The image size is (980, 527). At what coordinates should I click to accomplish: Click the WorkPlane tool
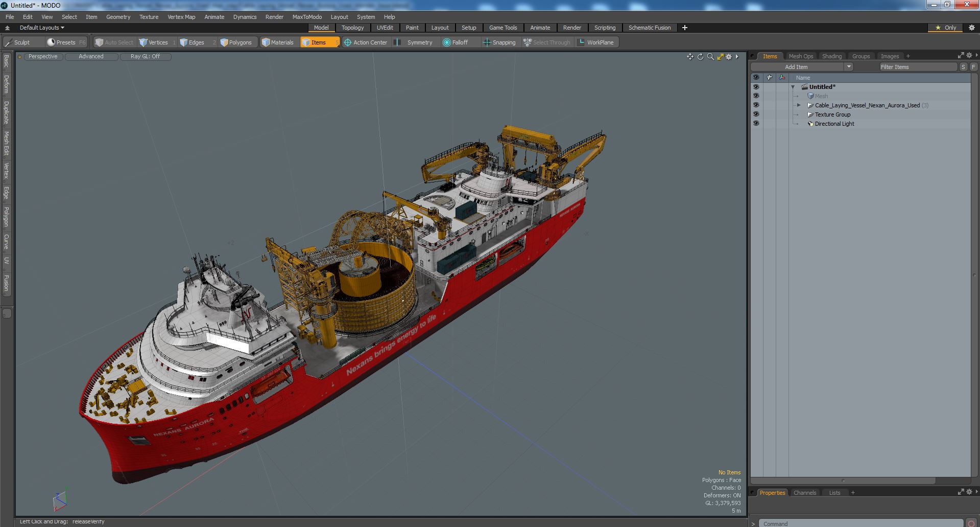[596, 42]
